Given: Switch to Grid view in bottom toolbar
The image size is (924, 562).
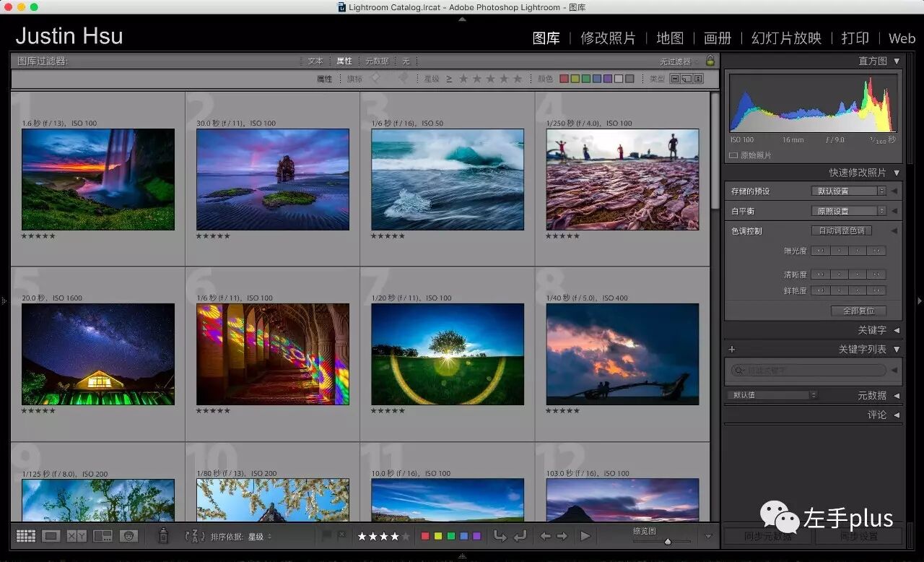Looking at the screenshot, I should pyautogui.click(x=26, y=536).
